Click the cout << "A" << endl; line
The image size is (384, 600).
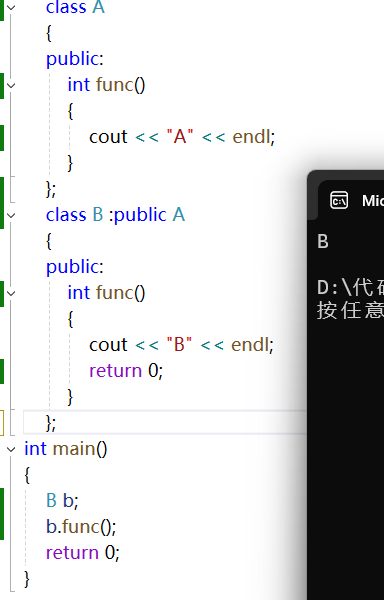182,137
